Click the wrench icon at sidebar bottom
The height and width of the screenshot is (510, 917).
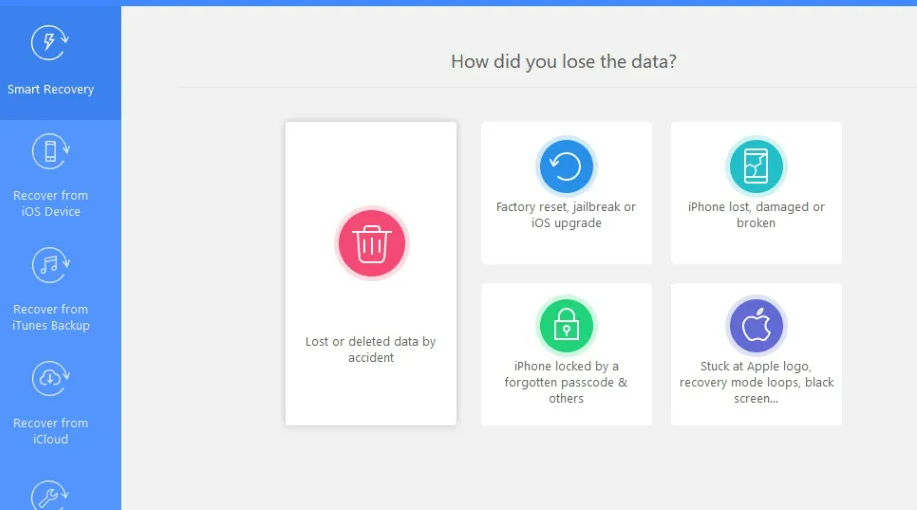point(50,495)
